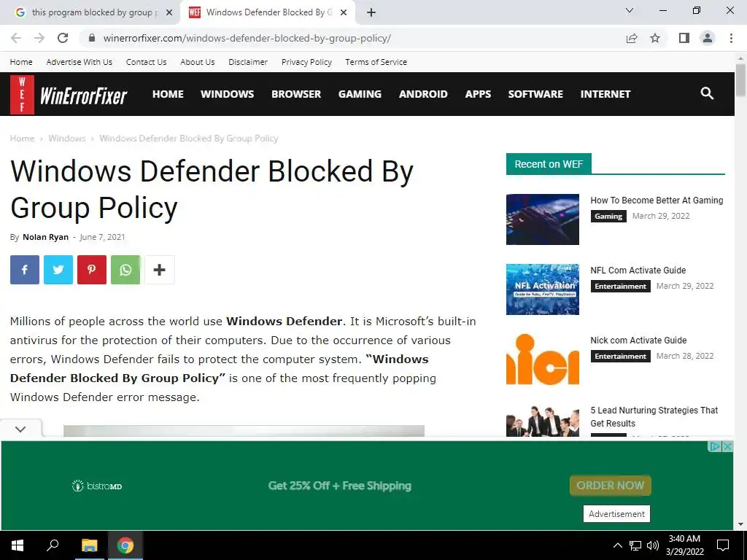747x560 pixels.
Task: Click the page vertical scrollbar thumb
Action: [x=741, y=80]
